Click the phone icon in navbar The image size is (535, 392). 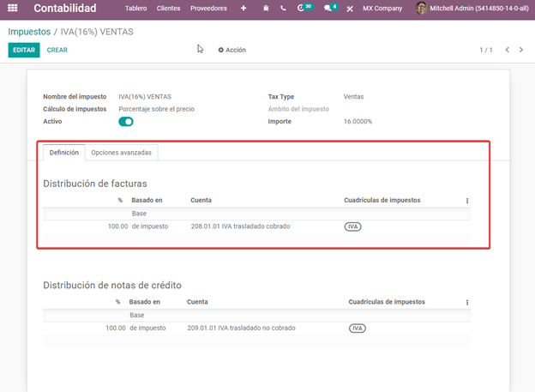(x=283, y=9)
